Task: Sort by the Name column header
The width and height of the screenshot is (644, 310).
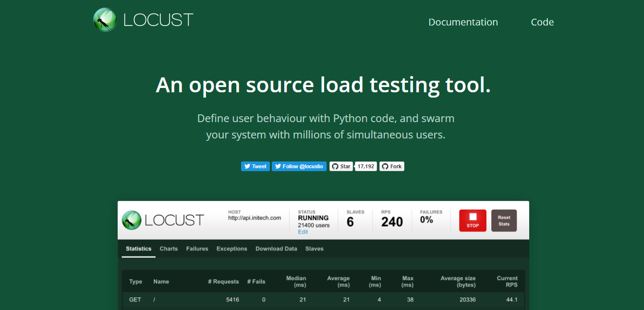Action: pyautogui.click(x=161, y=282)
